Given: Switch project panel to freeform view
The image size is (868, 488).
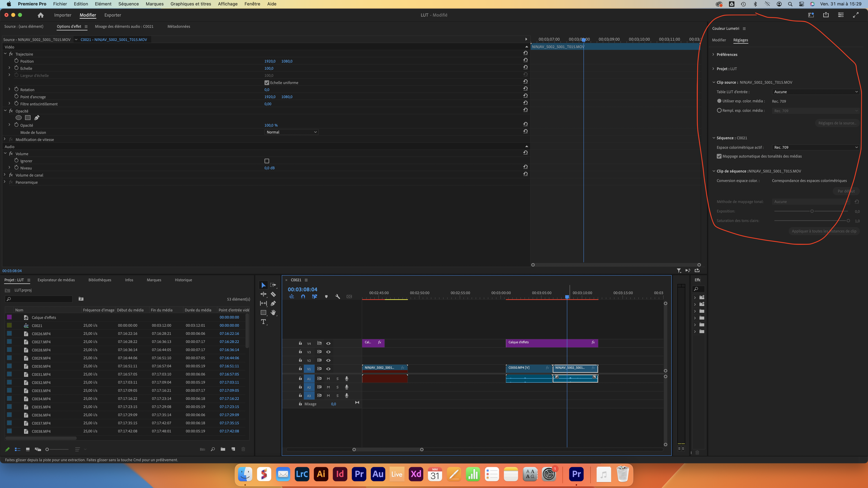Looking at the screenshot, I should (38, 449).
